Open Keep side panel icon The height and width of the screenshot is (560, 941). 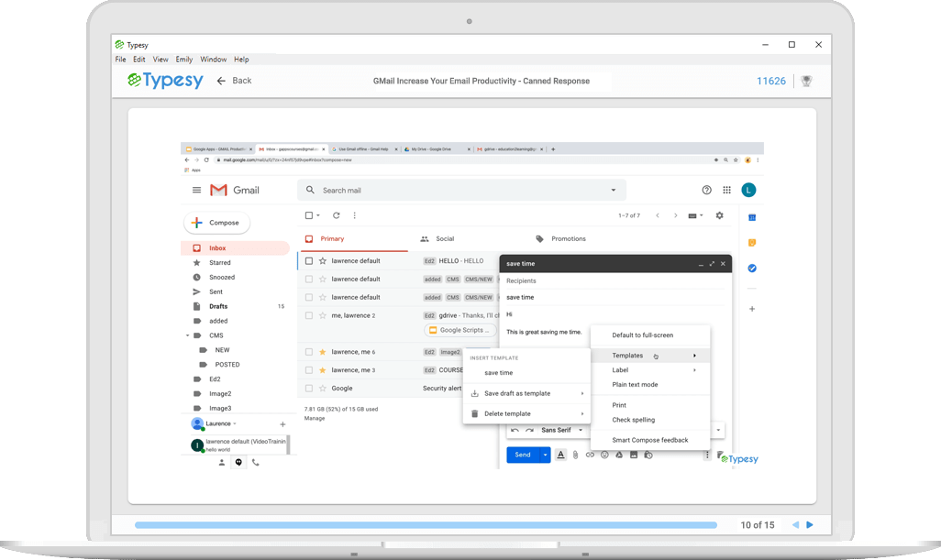click(752, 243)
